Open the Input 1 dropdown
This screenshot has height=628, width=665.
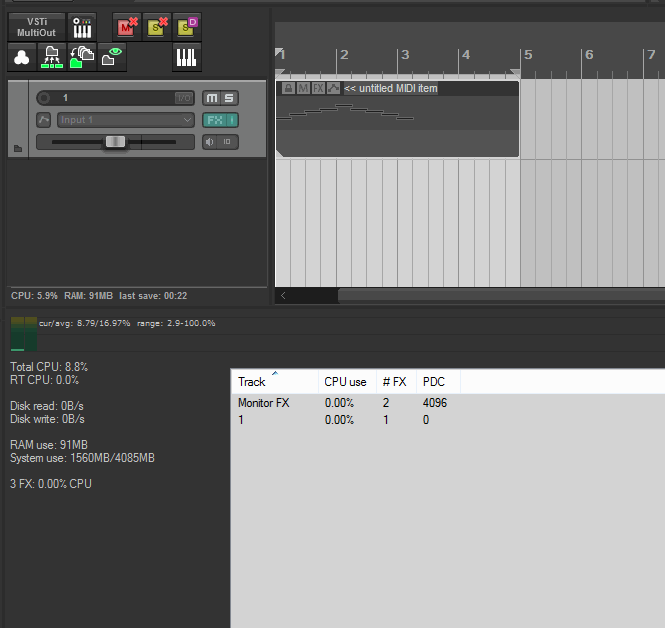pos(126,120)
